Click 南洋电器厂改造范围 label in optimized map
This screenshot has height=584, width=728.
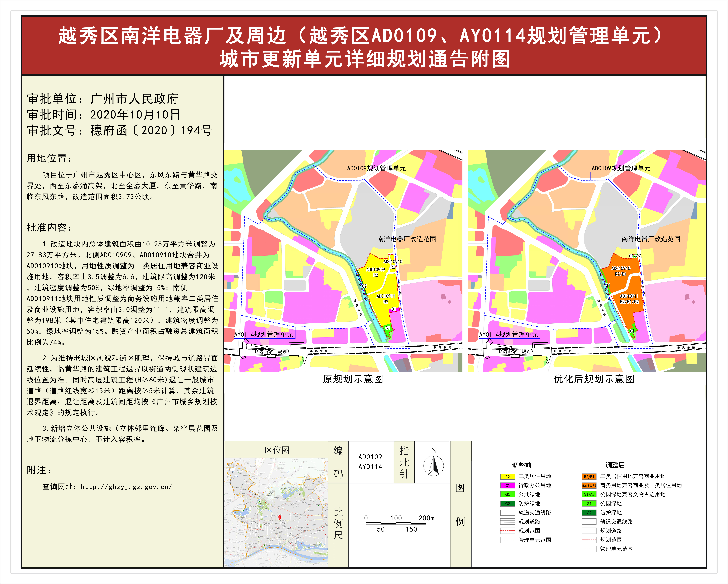[x=651, y=239]
